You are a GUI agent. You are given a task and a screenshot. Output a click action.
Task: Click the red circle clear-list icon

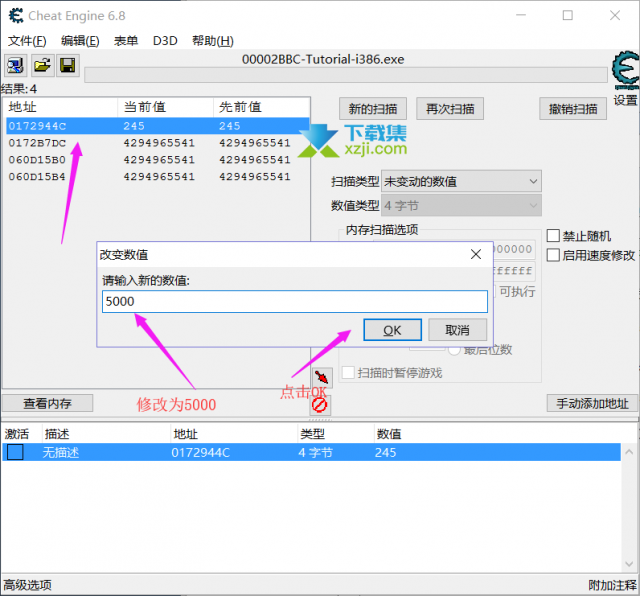click(319, 405)
